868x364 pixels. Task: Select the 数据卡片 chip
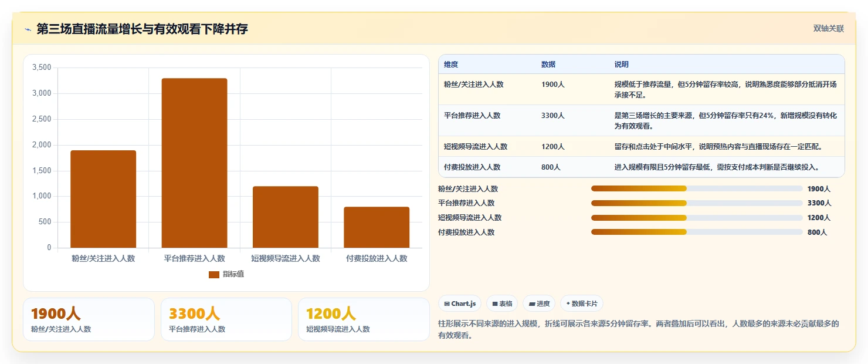[x=582, y=304]
